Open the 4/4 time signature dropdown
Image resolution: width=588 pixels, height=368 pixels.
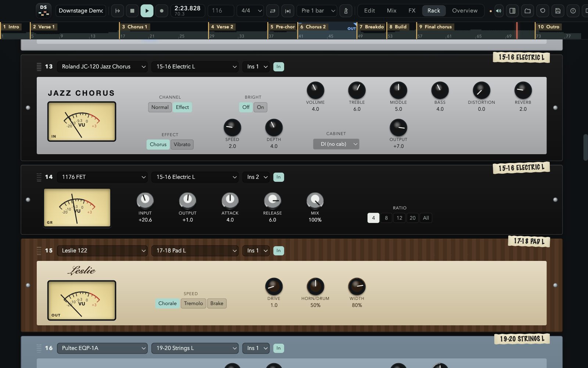(250, 11)
